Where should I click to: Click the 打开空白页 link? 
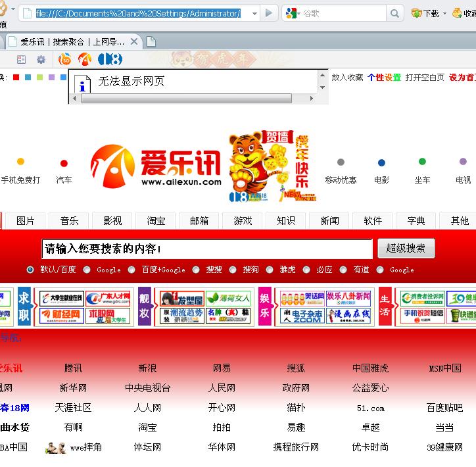[425, 78]
